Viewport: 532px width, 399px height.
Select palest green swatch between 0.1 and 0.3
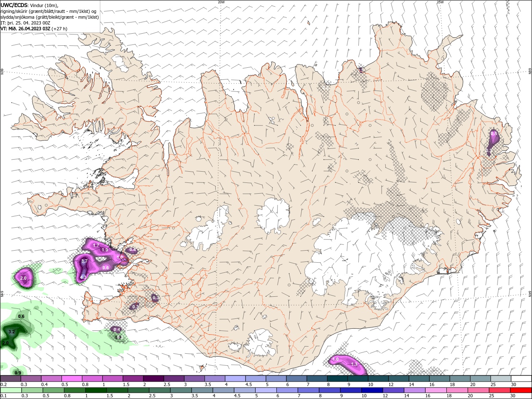point(10,390)
